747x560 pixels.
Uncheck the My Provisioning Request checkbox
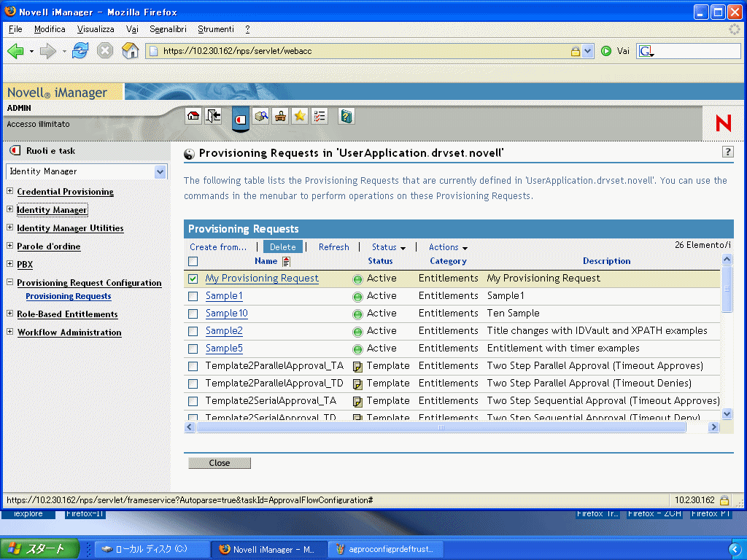tap(193, 279)
